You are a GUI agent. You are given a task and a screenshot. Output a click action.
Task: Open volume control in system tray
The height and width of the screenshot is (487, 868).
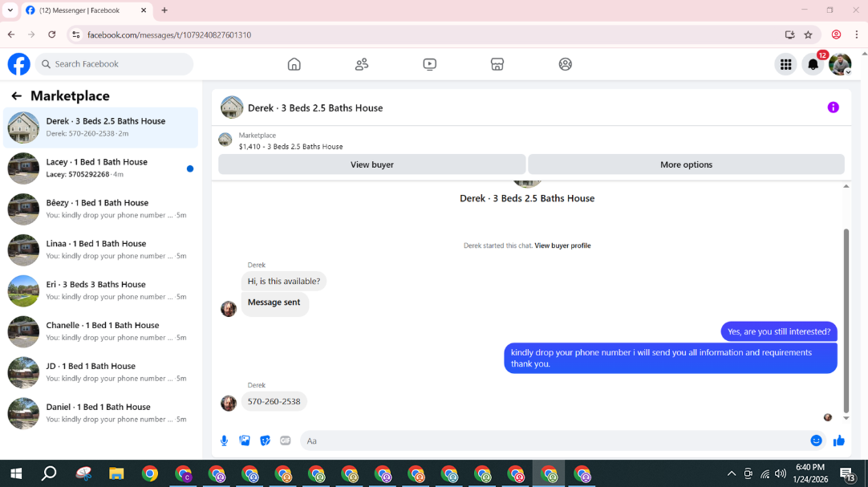click(x=781, y=473)
